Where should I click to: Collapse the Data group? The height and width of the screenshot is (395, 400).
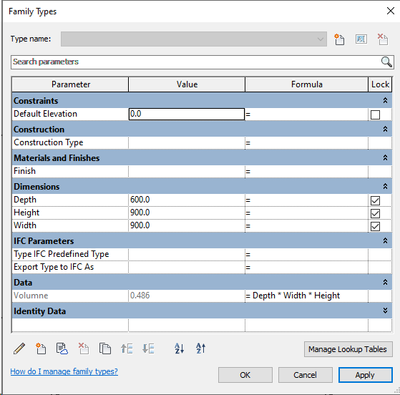pyautogui.click(x=385, y=283)
